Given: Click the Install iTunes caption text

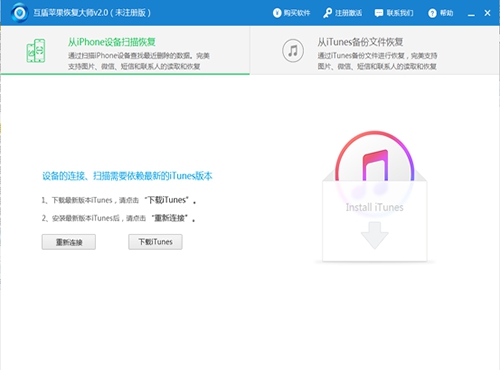Looking at the screenshot, I should click(375, 207).
